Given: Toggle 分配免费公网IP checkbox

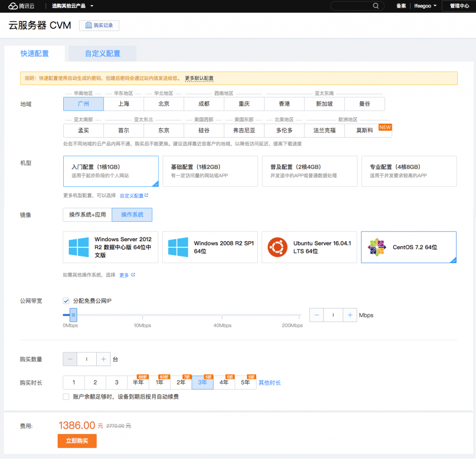Looking at the screenshot, I should coord(66,301).
